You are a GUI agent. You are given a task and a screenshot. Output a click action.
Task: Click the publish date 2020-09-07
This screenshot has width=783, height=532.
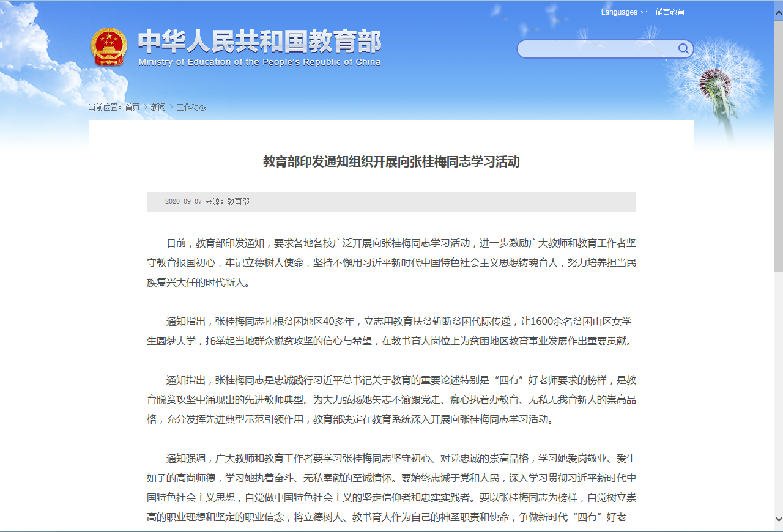point(183,201)
